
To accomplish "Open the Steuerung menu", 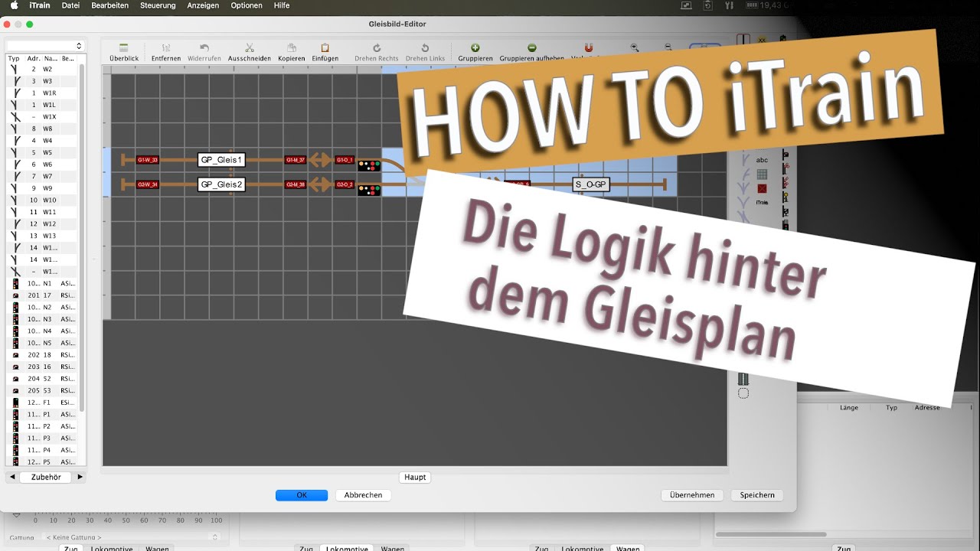I will [x=158, y=5].
